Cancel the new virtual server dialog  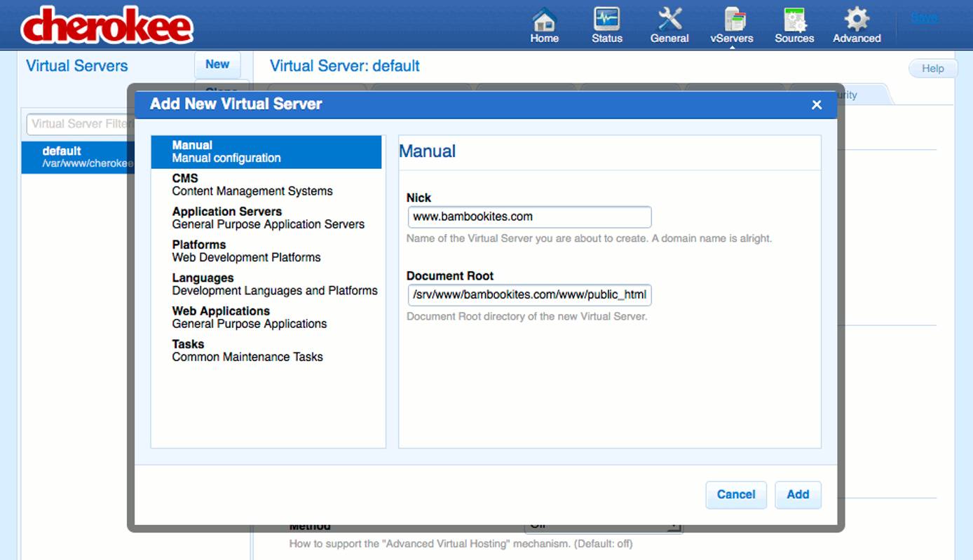pos(736,495)
